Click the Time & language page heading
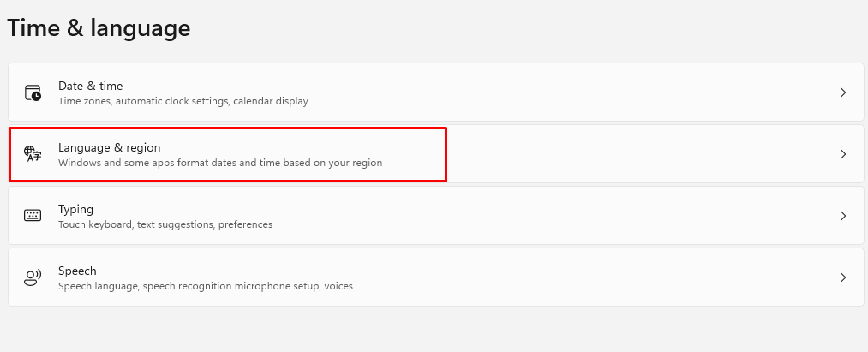868x352 pixels. pos(99,28)
